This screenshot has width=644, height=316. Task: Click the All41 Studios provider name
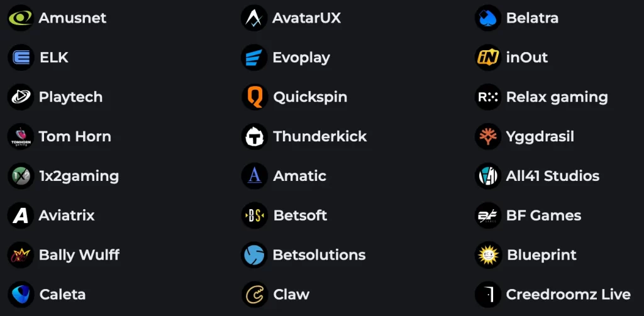pos(553,176)
